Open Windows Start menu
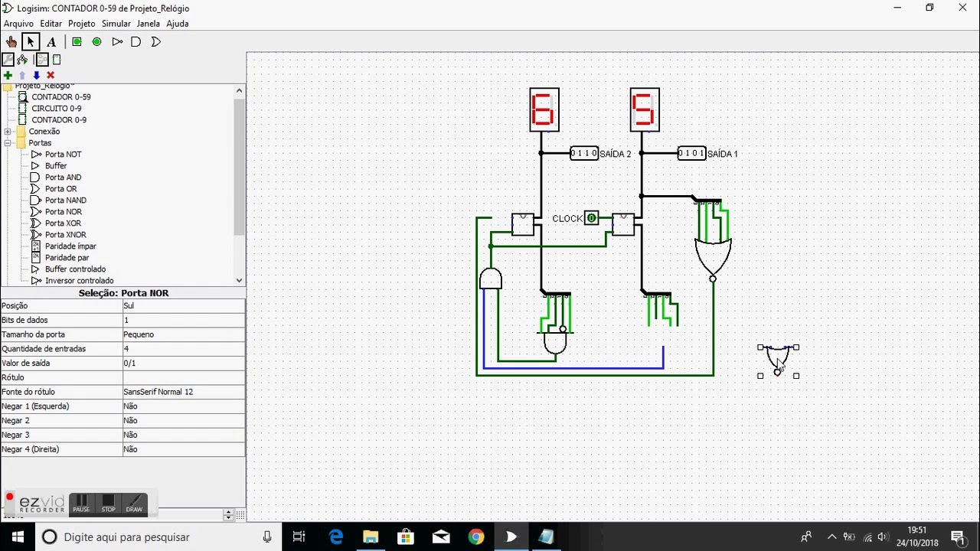 17,536
